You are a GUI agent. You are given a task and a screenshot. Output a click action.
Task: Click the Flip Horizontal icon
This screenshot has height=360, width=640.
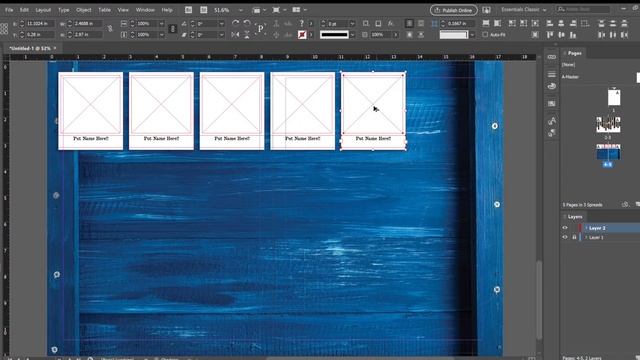[236, 35]
